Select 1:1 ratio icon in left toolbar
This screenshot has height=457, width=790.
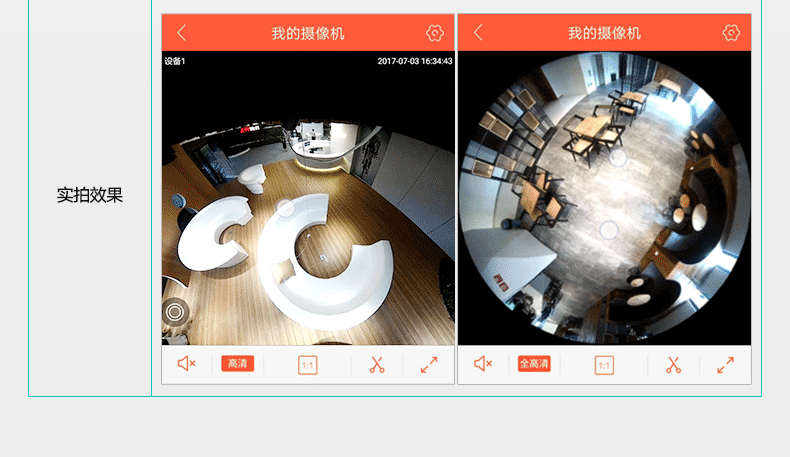click(307, 365)
